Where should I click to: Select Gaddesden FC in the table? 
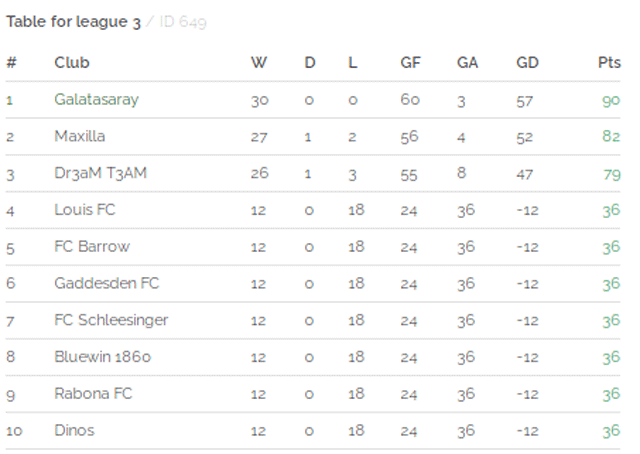click(x=107, y=283)
